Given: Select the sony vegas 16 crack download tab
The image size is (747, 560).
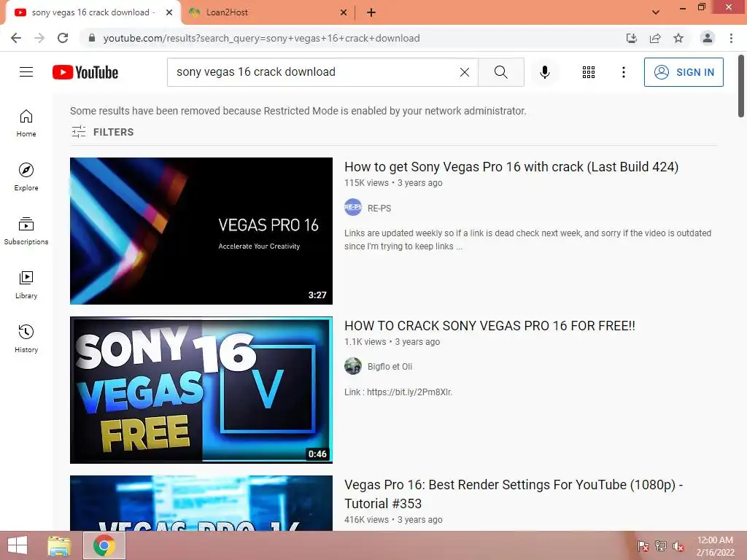Looking at the screenshot, I should click(93, 12).
